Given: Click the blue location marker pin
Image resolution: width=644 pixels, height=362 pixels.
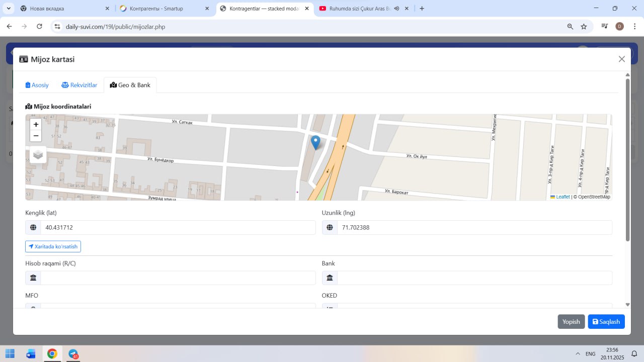Looking at the screenshot, I should pos(315,142).
